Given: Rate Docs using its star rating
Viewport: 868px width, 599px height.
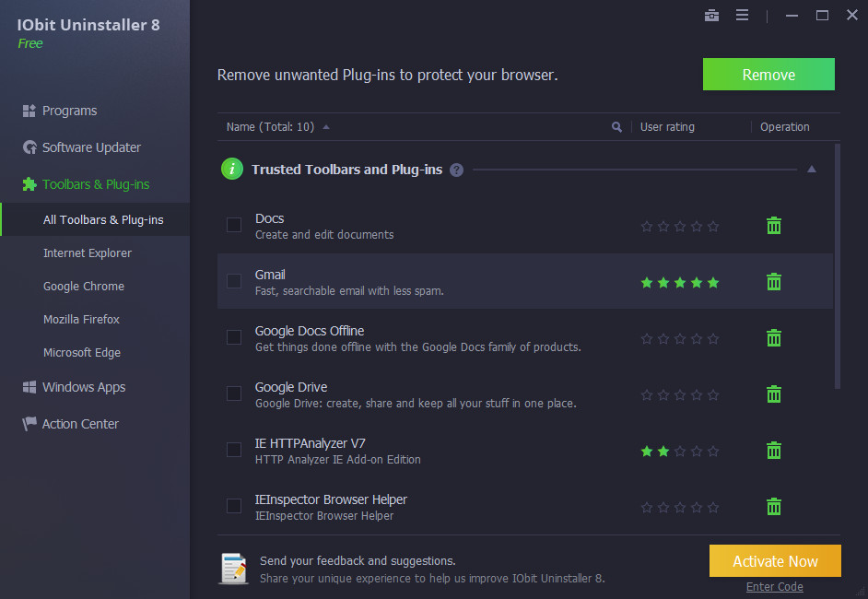Looking at the screenshot, I should pos(680,227).
